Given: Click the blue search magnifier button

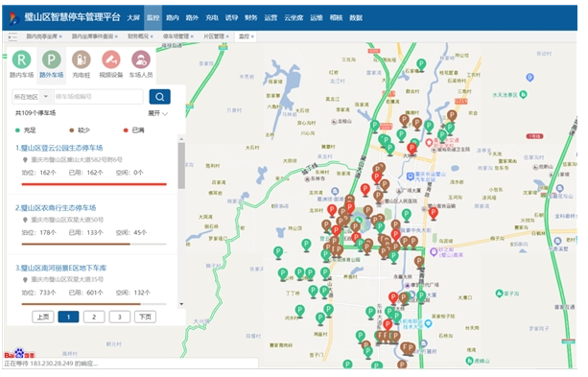Looking at the screenshot, I should point(160,97).
